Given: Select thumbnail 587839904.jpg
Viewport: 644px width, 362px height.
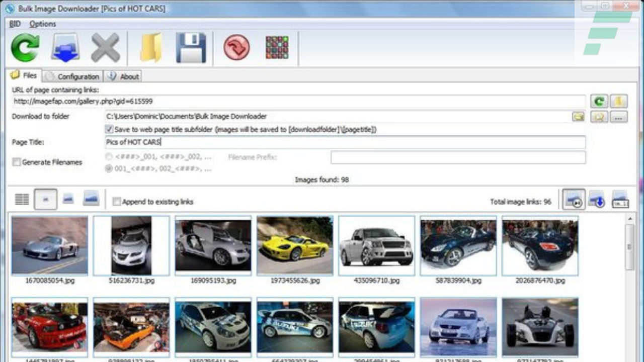Looking at the screenshot, I should click(x=458, y=245).
